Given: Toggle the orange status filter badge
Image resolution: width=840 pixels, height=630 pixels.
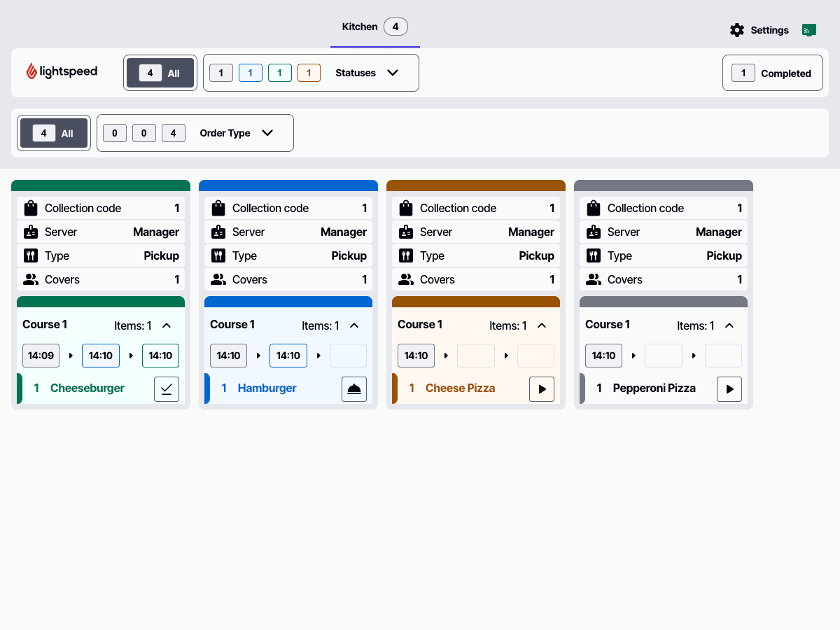Looking at the screenshot, I should pos(309,73).
